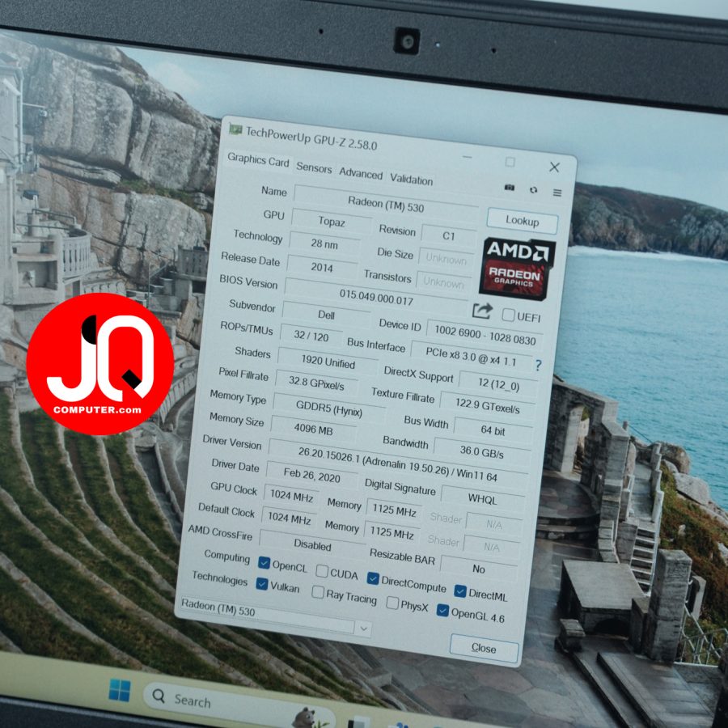Click the Memory Size value 4096 MB

313,430
